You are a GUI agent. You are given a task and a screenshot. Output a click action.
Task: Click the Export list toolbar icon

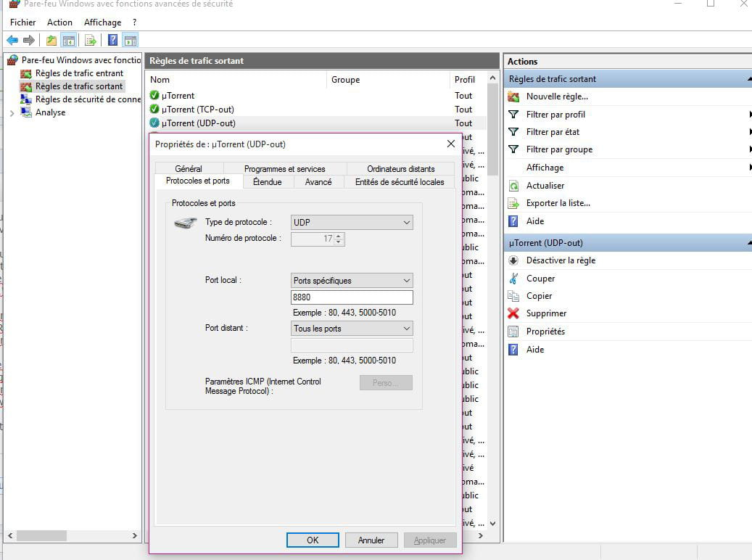(x=90, y=41)
